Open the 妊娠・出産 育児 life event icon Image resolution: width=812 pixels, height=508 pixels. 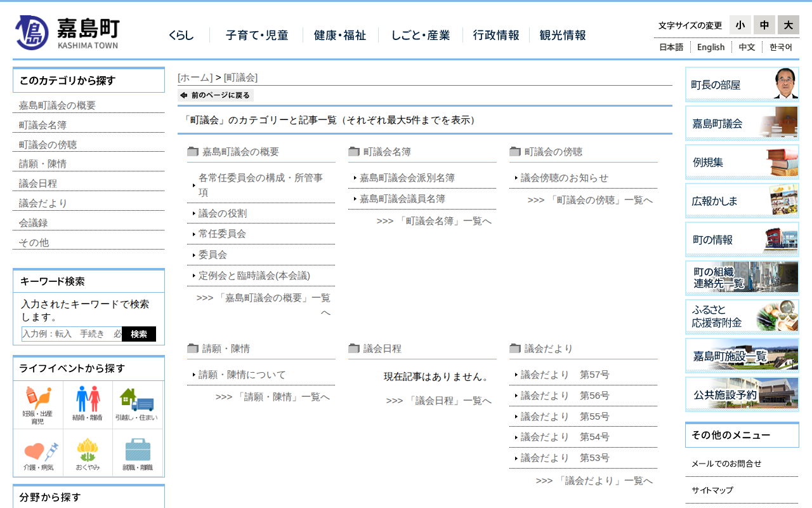tap(38, 405)
